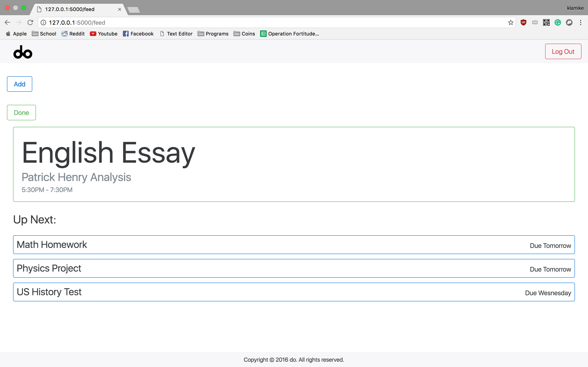Screen dimensions: 588x367
Task: Go back using the browser back arrow
Action: [7, 23]
